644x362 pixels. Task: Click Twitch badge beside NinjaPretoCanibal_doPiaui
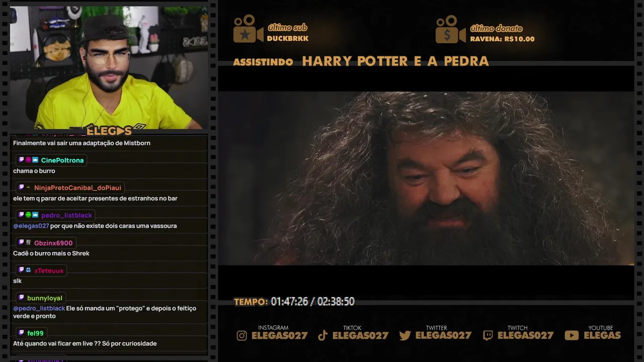(21, 188)
